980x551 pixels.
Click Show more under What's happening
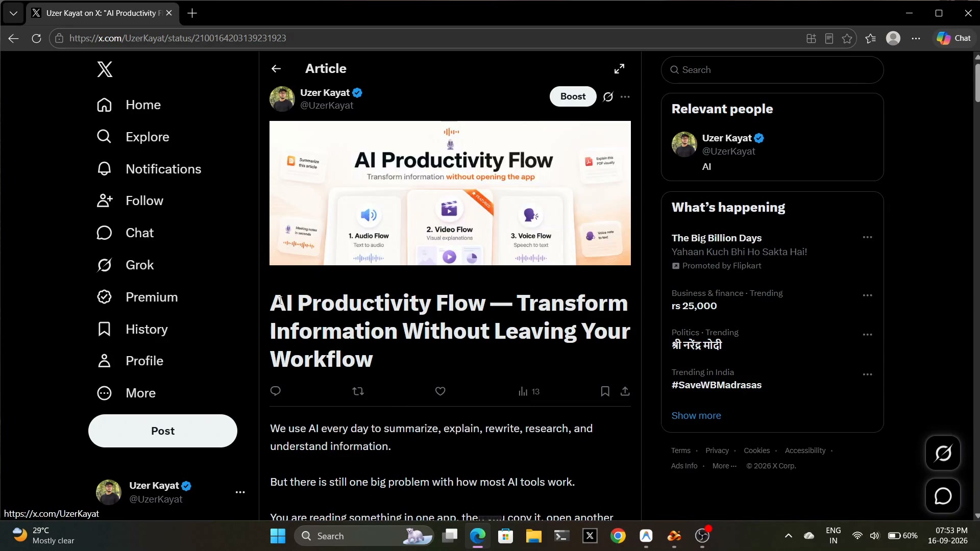696,415
